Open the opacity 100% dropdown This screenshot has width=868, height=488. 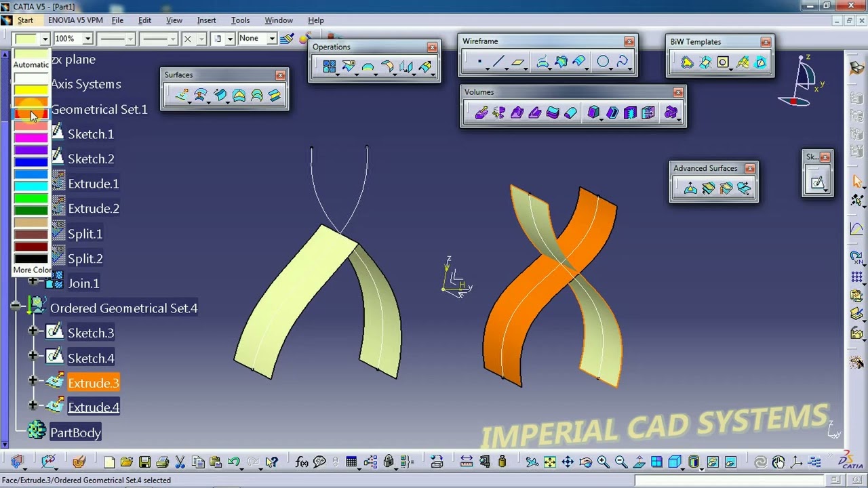(x=87, y=39)
